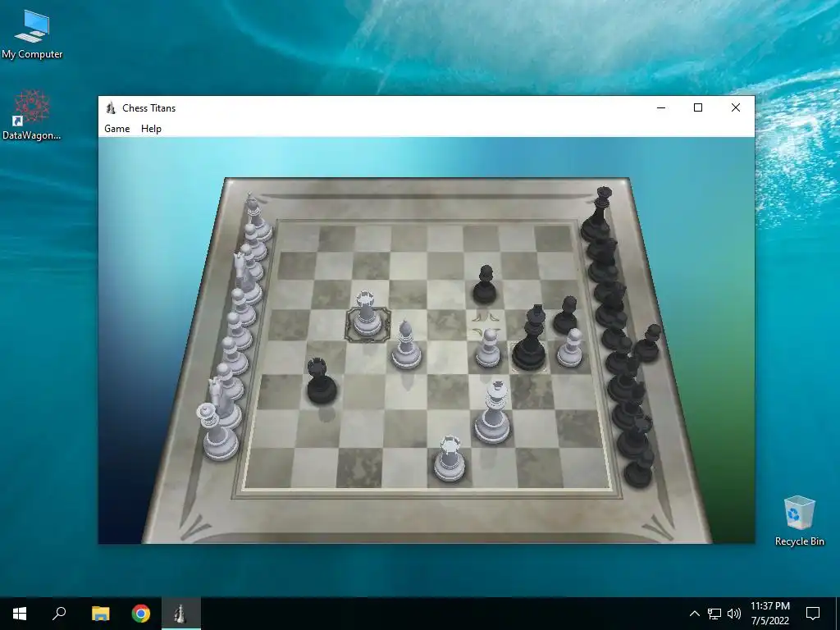Pick the white rook on the bottom row
Screen dimensions: 840x630
pos(450,459)
